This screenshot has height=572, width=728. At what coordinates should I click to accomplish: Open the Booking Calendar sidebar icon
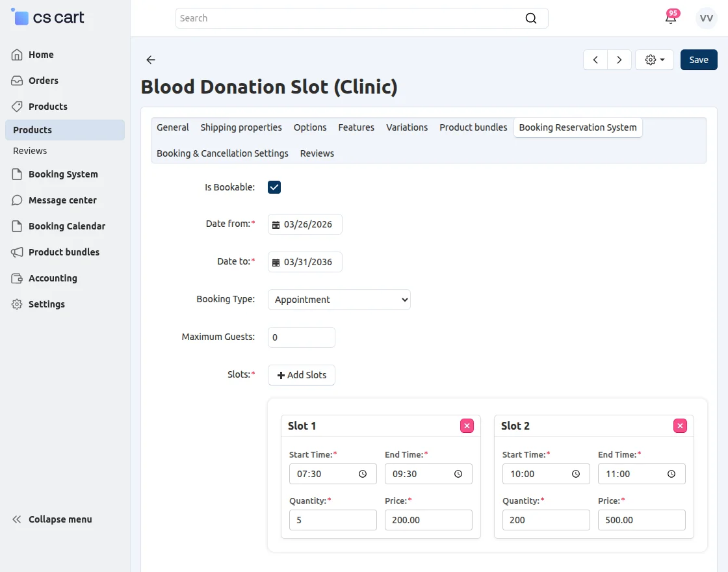[17, 226]
